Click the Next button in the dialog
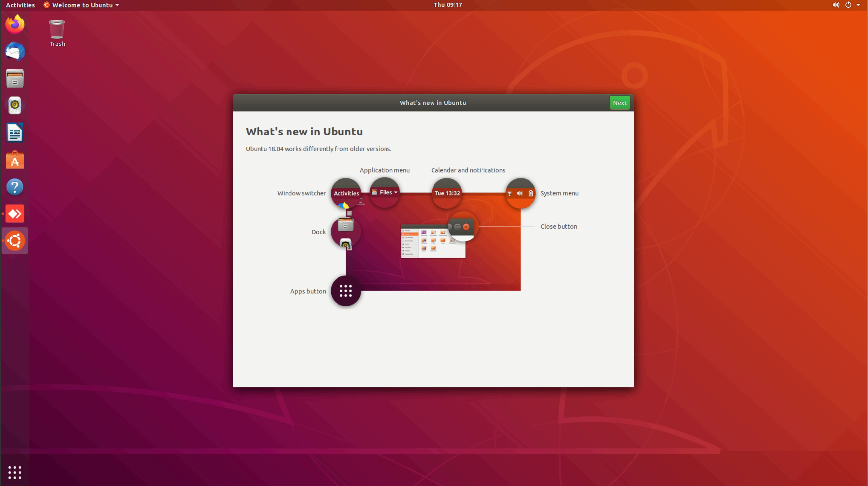This screenshot has width=868, height=486. [x=620, y=103]
